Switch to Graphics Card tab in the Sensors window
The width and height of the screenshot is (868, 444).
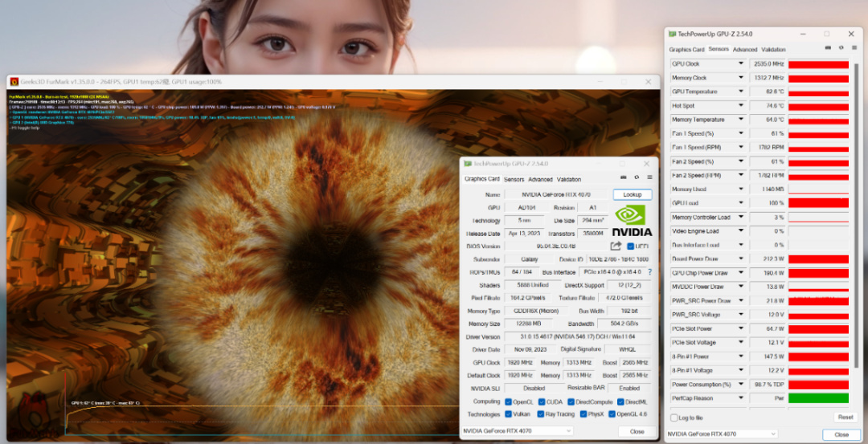pyautogui.click(x=686, y=49)
